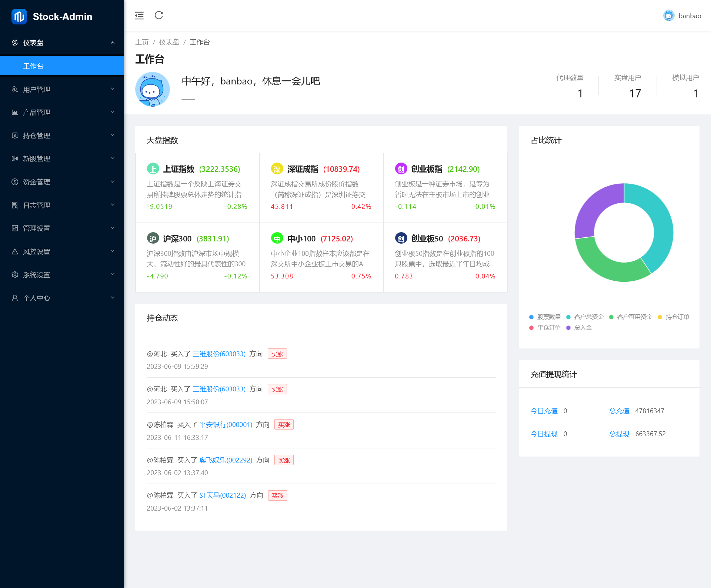This screenshot has width=711, height=588.
Task: Open the 平安银行(000001) stock link
Action: tap(226, 425)
